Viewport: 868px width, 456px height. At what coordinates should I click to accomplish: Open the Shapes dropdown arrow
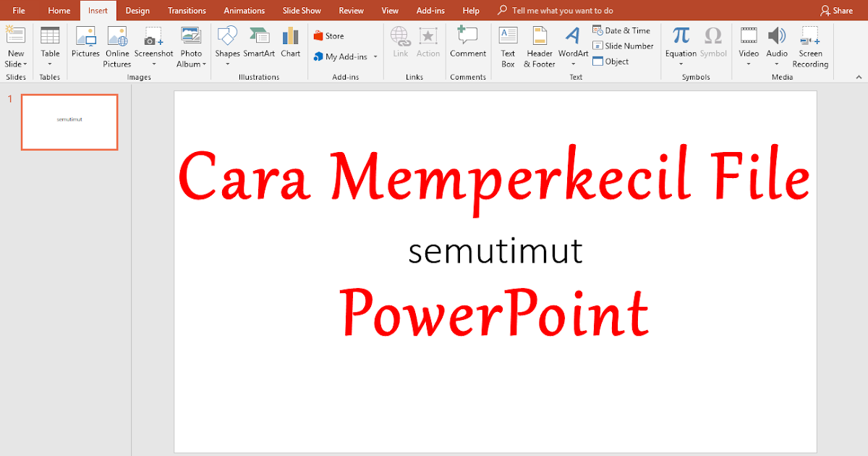[227, 64]
